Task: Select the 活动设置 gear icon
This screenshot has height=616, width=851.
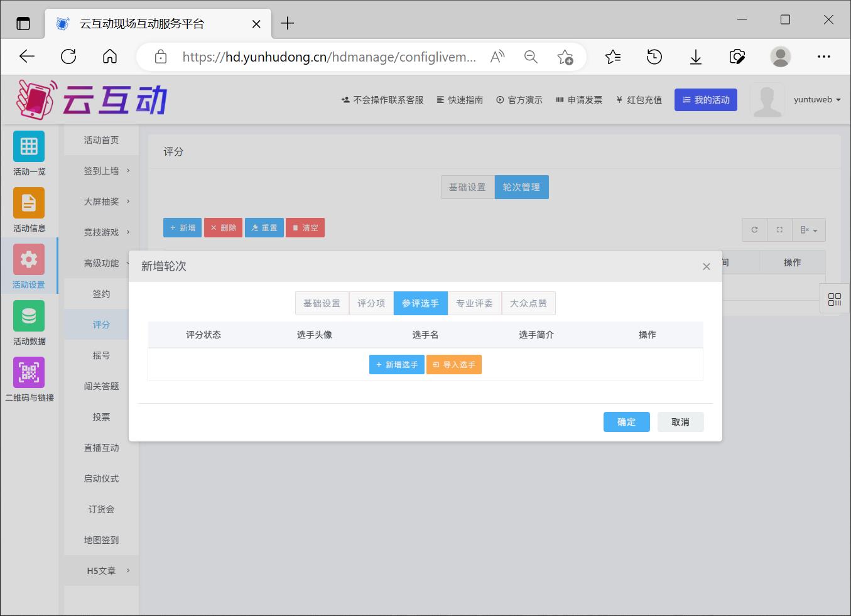Action: (29, 259)
